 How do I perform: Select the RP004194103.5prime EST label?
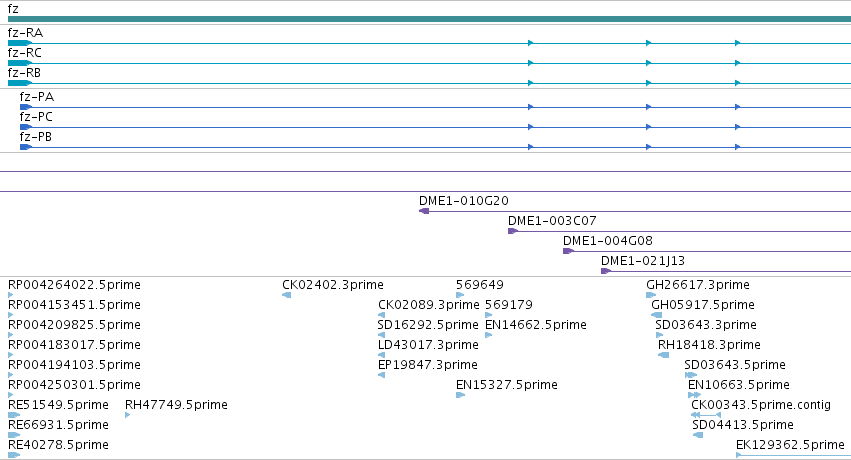coord(74,365)
